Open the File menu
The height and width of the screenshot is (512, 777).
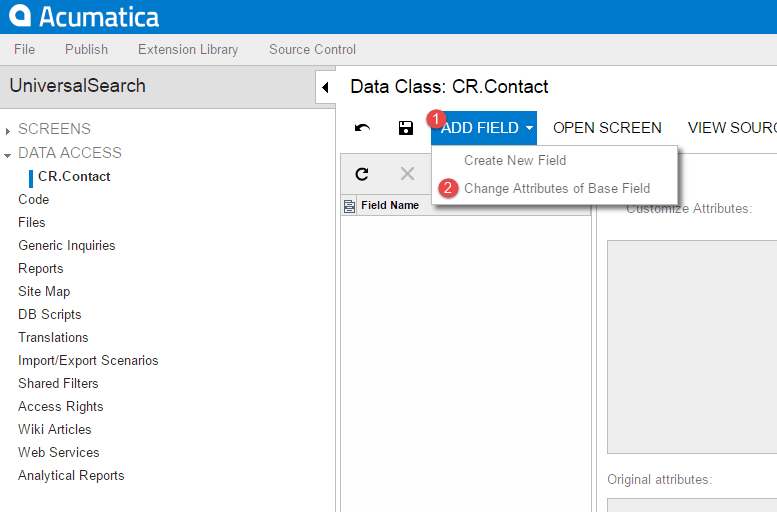[24, 50]
